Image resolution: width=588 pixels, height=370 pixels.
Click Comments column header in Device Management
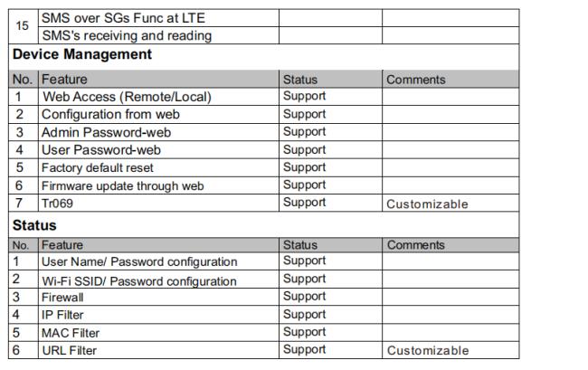416,80
